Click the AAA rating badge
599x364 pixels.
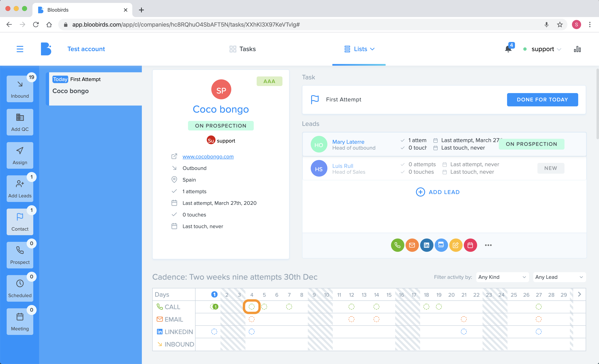(x=269, y=81)
